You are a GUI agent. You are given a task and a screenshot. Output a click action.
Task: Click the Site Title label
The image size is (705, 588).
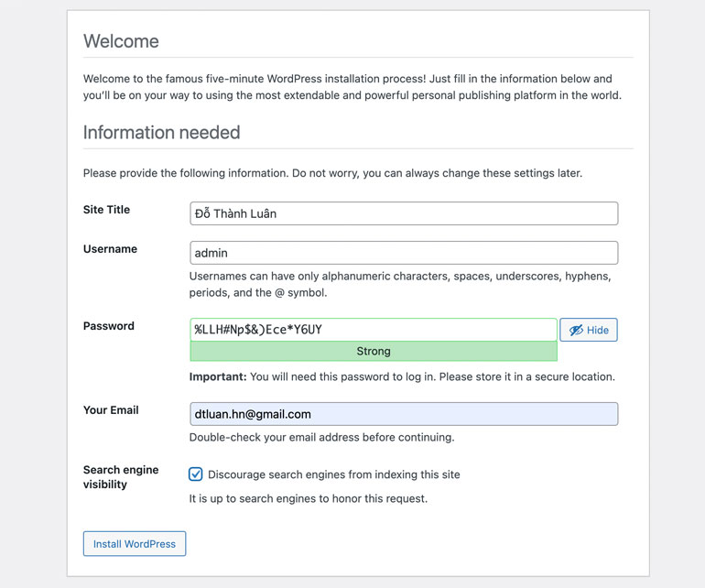pos(106,210)
